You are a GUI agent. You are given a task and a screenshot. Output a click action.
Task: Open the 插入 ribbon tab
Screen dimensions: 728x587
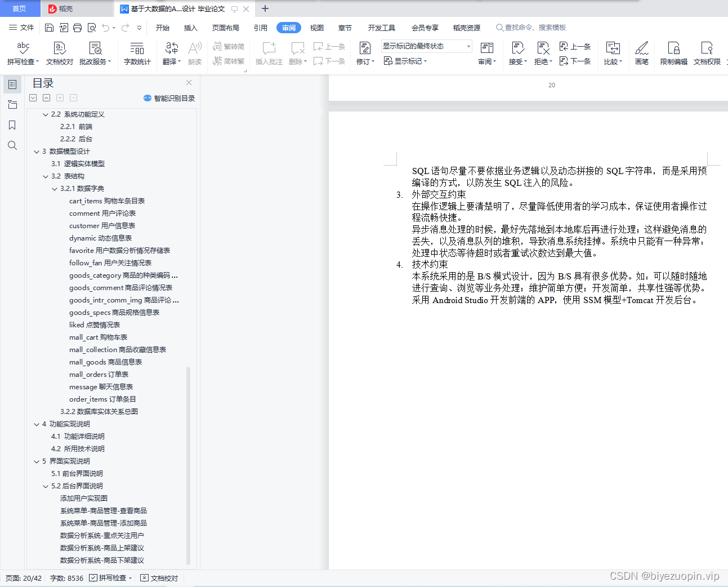(191, 28)
